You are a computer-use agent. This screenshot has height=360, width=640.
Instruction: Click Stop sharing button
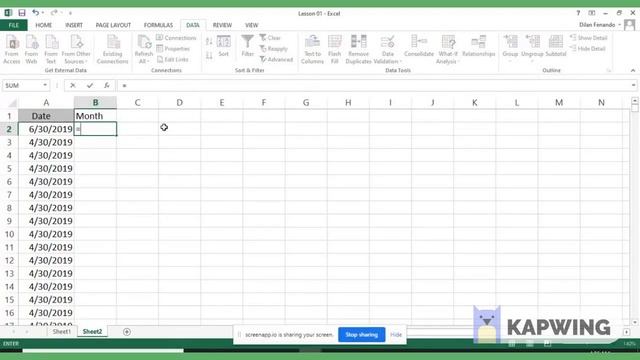362,335
